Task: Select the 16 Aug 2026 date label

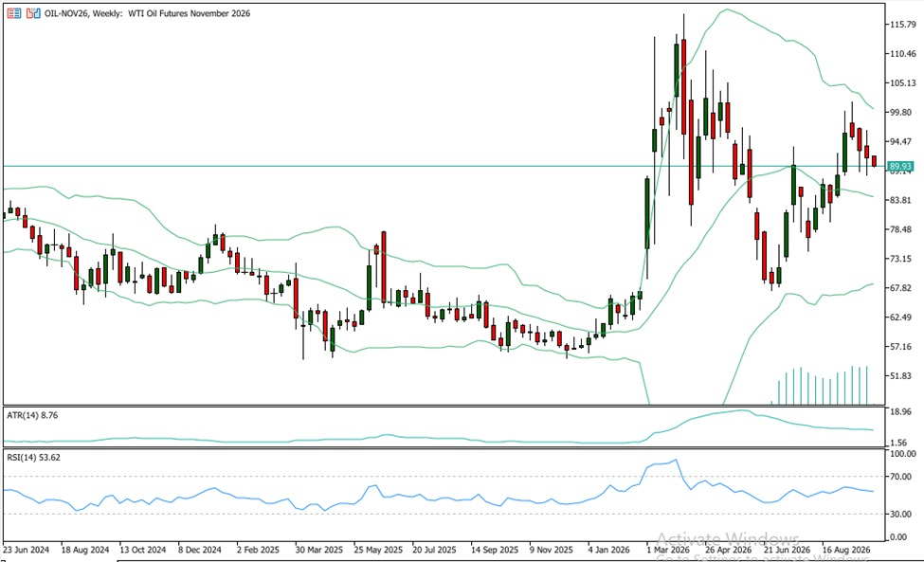Action: point(846,550)
